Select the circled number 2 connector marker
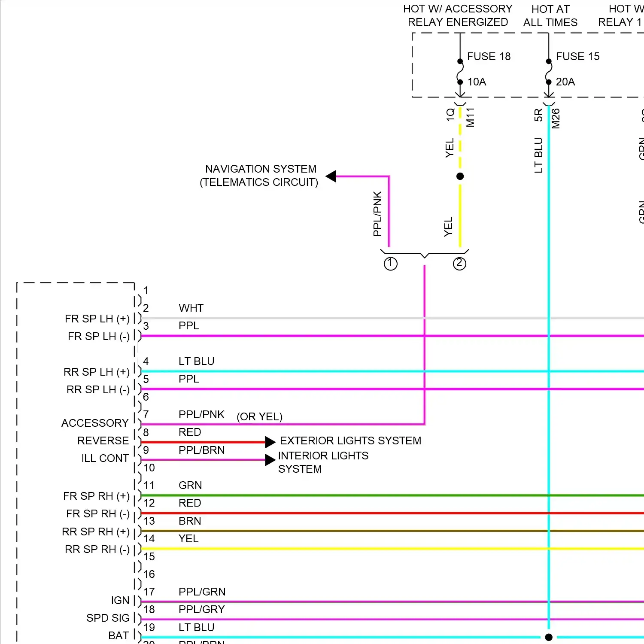This screenshot has height=644, width=644. [459, 263]
